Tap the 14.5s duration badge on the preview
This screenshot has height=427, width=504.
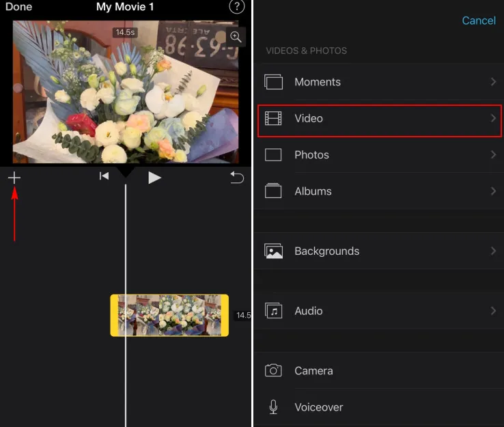pos(125,32)
